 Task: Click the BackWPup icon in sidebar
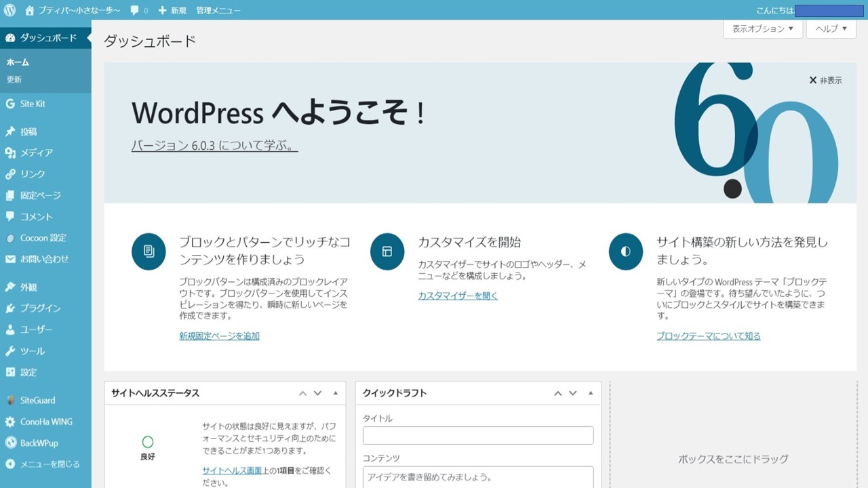[10, 443]
